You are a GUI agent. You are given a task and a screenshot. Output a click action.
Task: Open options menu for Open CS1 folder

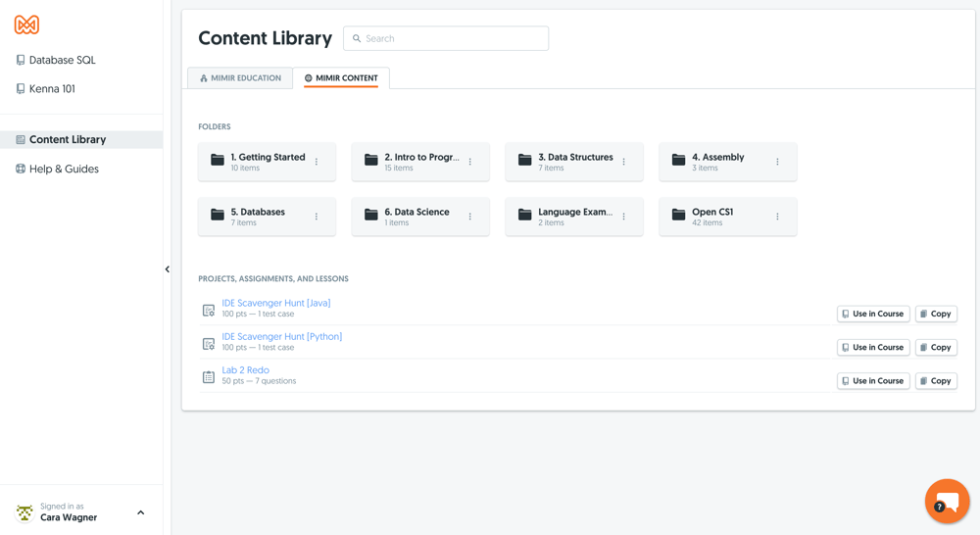click(x=777, y=217)
